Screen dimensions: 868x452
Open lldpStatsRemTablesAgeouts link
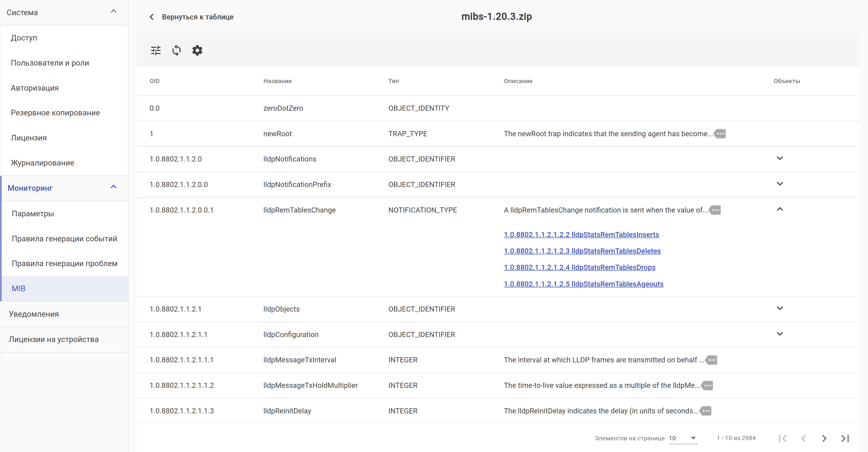point(583,284)
